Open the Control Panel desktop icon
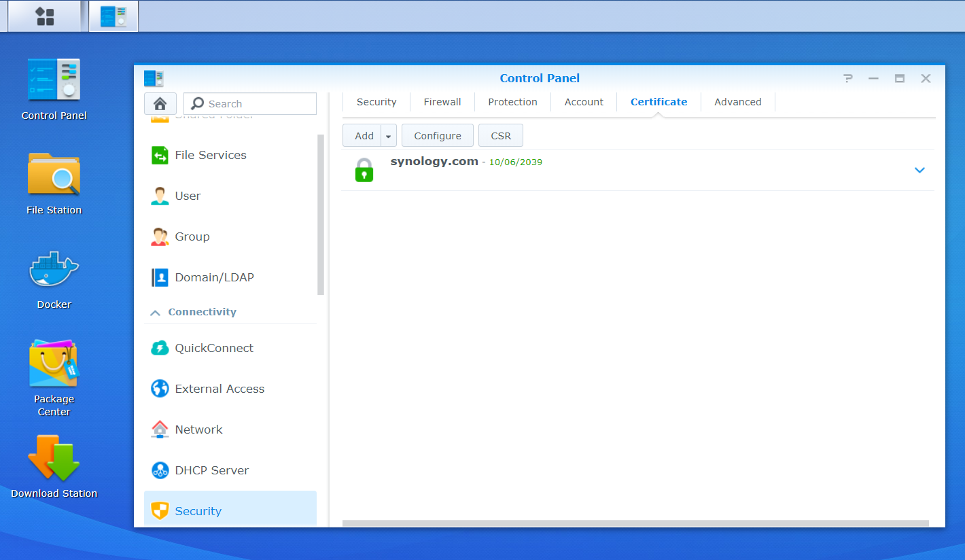The height and width of the screenshot is (560, 965). click(54, 80)
